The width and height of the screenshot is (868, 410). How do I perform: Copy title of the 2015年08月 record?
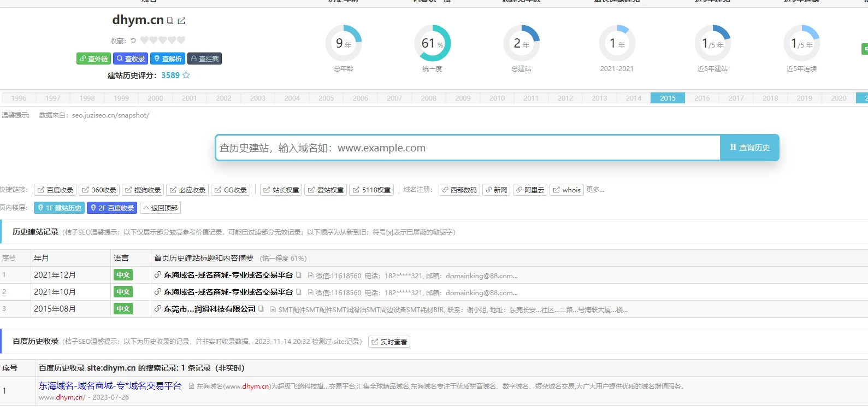tap(261, 309)
